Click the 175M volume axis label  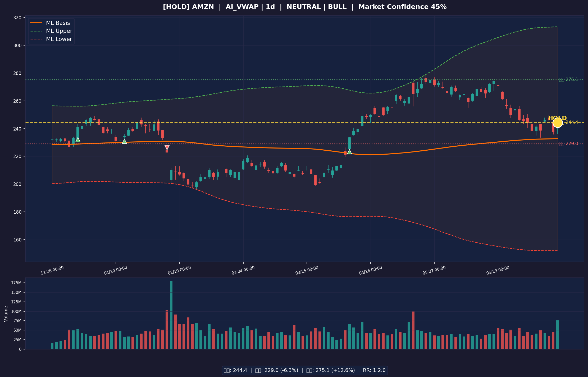pos(16,283)
